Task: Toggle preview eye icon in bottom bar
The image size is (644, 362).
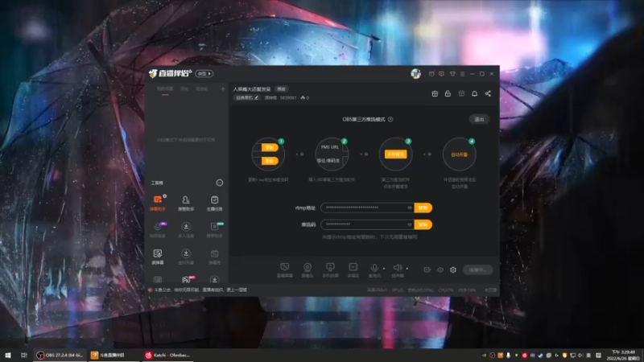Action: click(440, 269)
